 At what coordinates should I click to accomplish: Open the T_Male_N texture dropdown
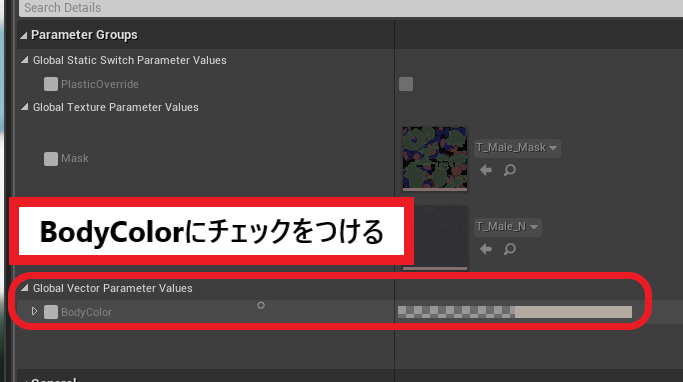click(507, 227)
